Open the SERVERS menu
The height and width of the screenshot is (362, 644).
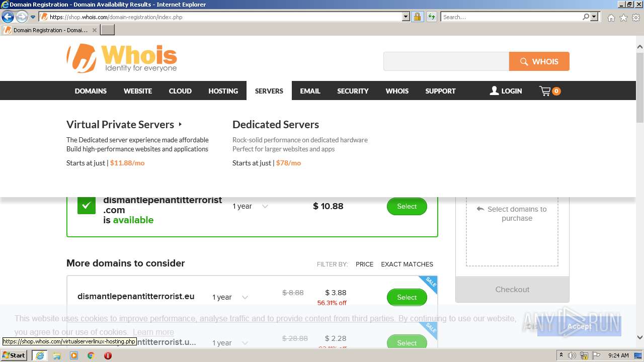pos(269,91)
